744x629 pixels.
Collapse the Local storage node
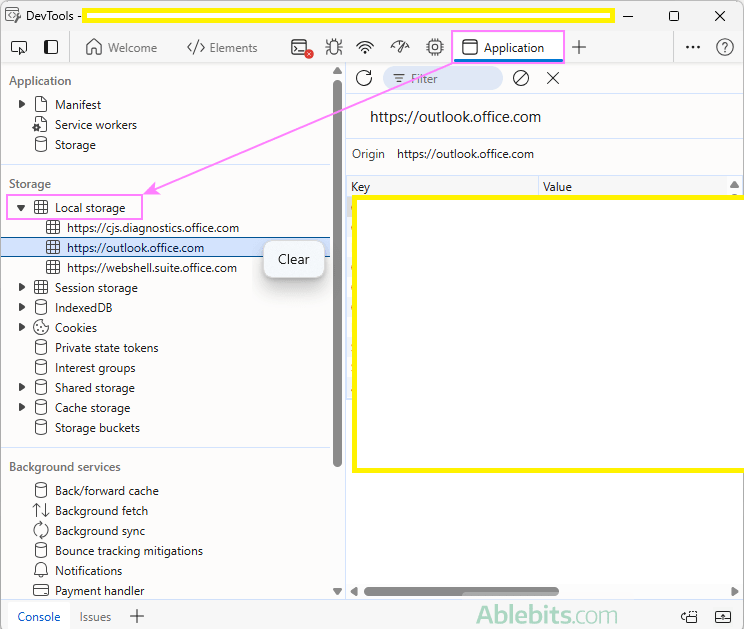[21, 208]
